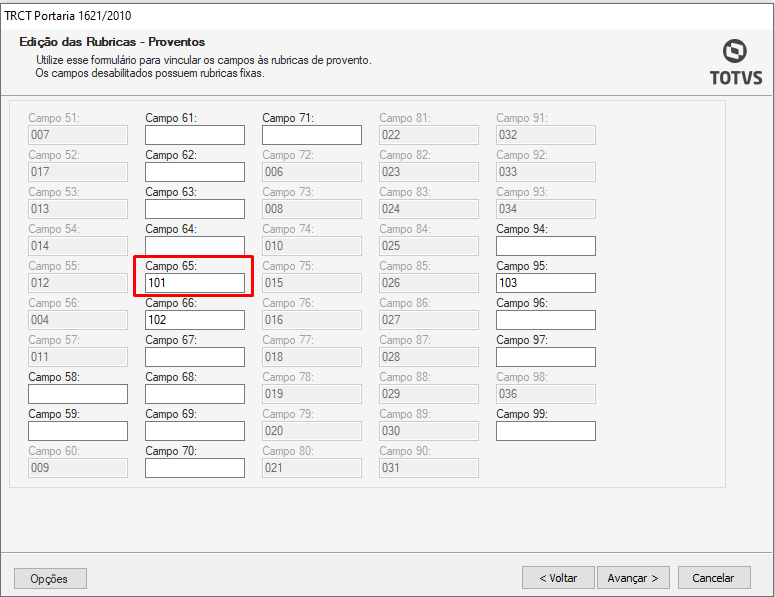Click the disabled Campo 86 field showing 027

coord(429,320)
